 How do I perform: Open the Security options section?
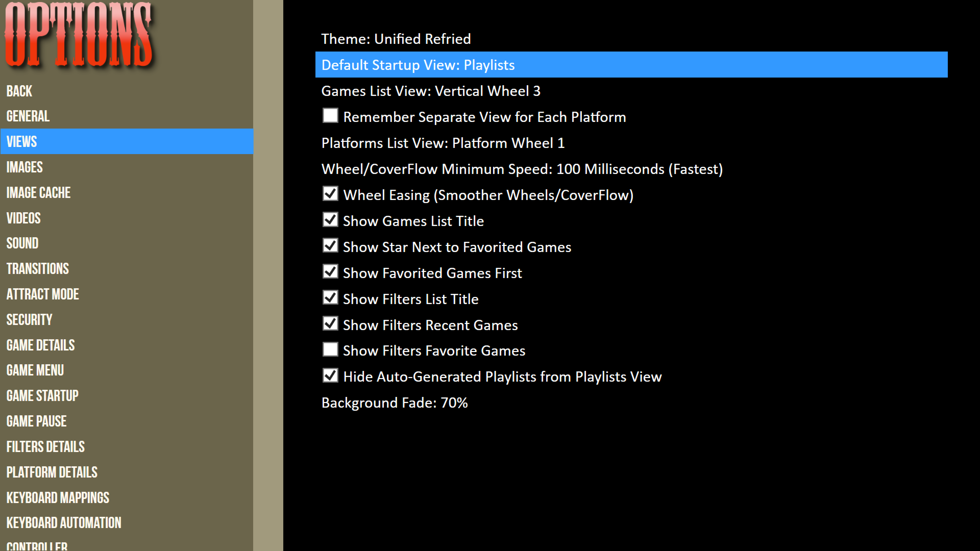pyautogui.click(x=126, y=319)
